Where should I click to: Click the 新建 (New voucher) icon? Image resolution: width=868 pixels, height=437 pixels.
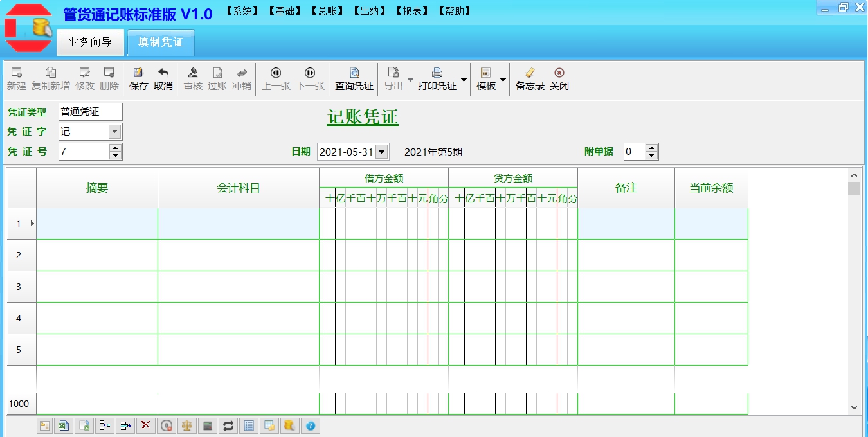point(16,78)
